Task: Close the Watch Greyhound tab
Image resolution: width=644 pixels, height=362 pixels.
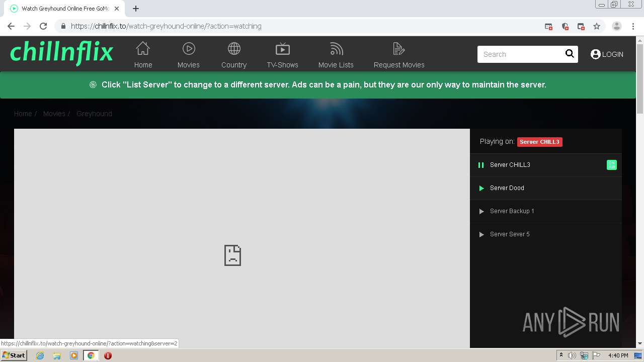Action: [117, 9]
